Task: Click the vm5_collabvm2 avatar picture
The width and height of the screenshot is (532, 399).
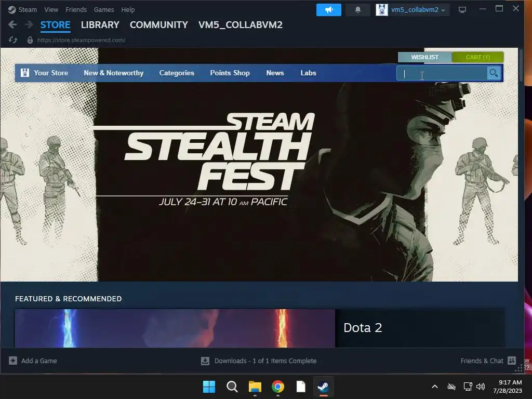Action: (382, 10)
